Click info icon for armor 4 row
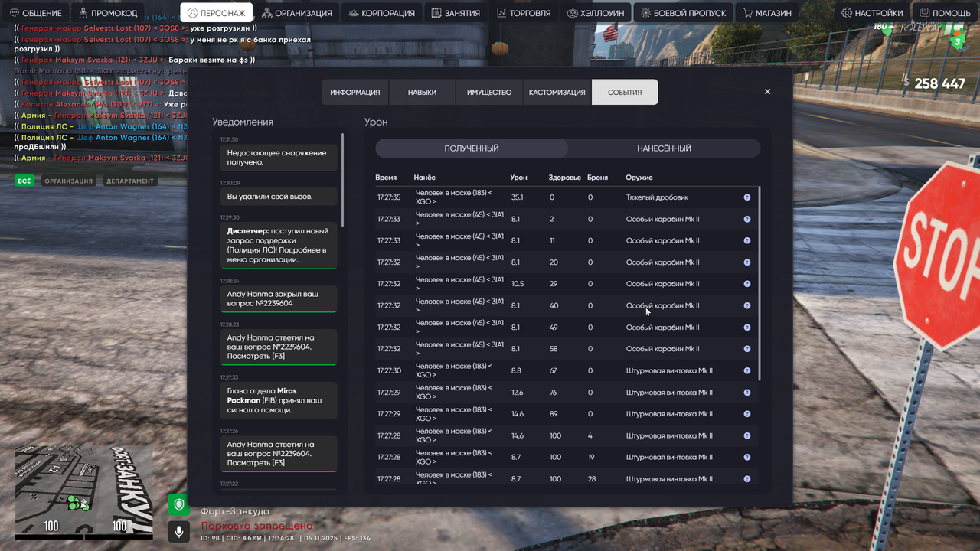980x551 pixels. point(747,435)
